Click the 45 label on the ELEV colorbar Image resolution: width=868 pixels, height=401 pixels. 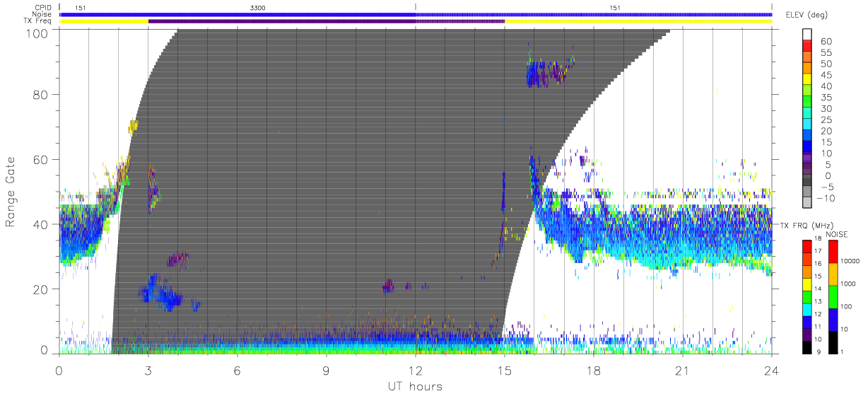(x=826, y=75)
